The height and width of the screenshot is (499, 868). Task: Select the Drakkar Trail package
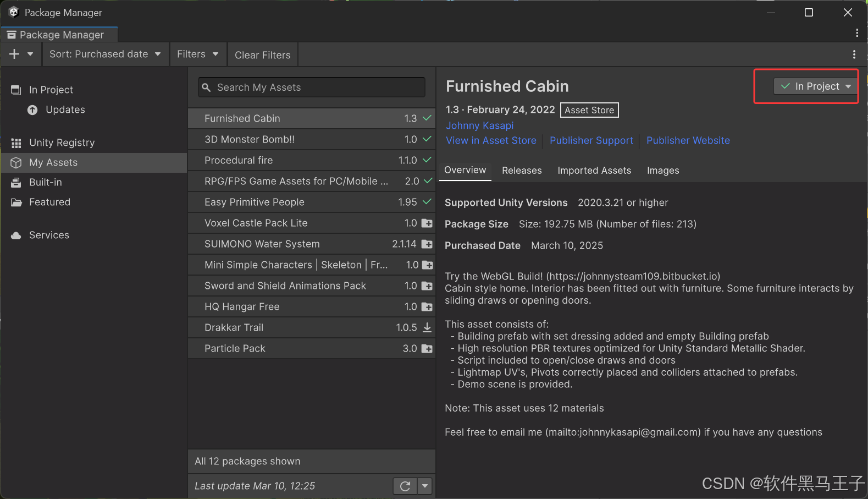click(312, 327)
